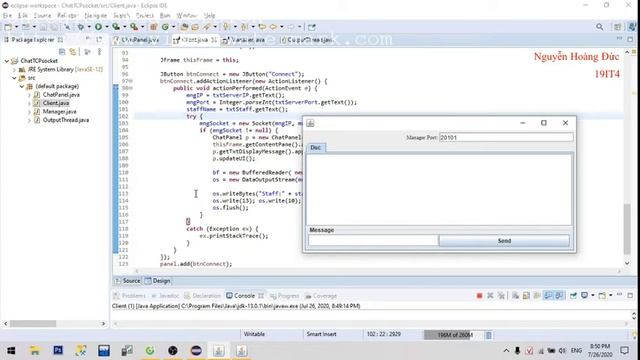Open the Declaration view tab

tap(202, 296)
